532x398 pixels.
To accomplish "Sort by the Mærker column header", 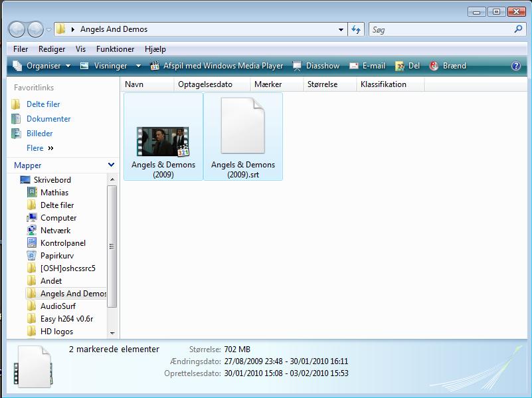I will click(x=277, y=84).
